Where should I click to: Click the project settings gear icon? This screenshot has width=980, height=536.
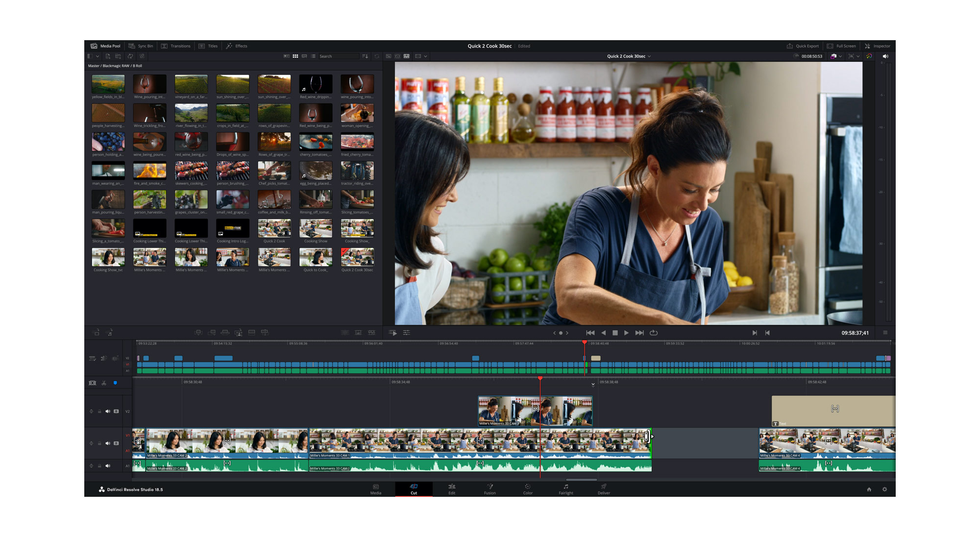click(884, 489)
